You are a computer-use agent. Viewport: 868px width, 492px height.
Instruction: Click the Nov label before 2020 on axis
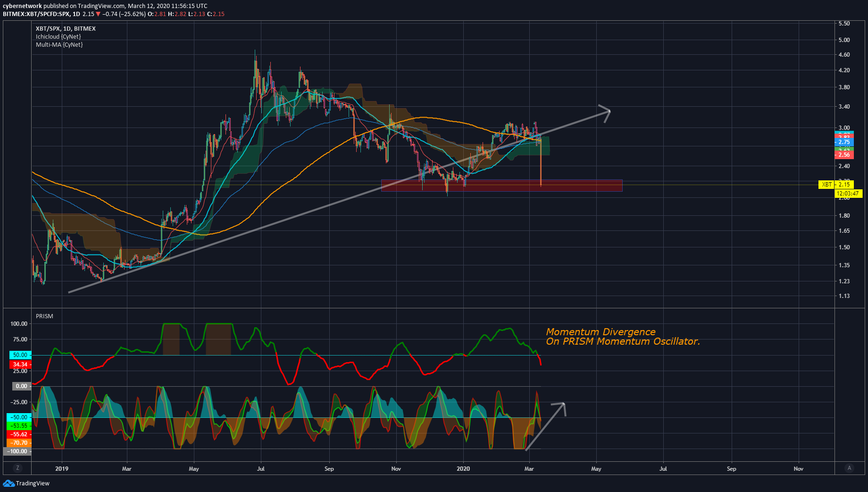coord(396,469)
